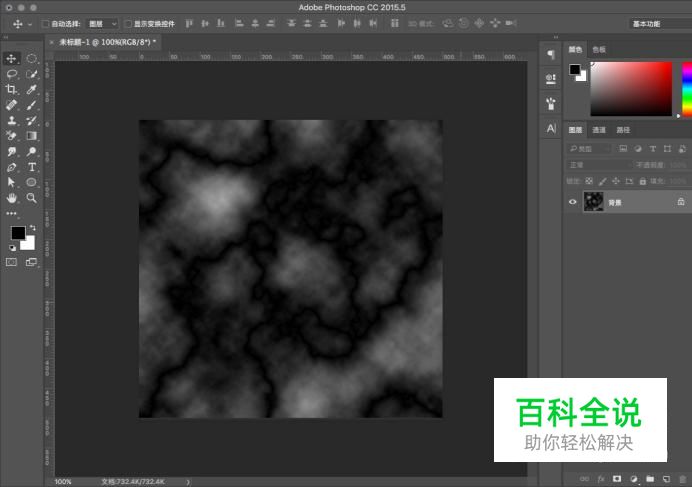Delete the selected layer
Screen dimensions: 692x487
tap(683, 479)
